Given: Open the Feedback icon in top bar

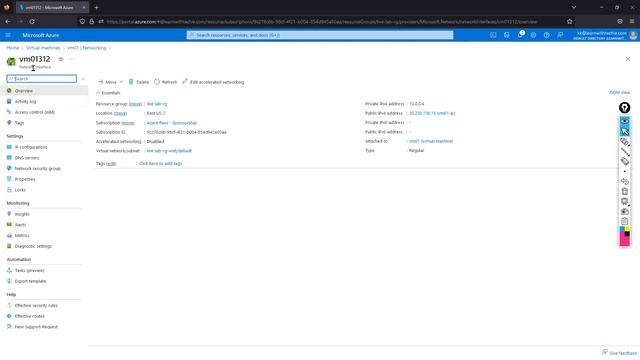Looking at the screenshot, I should tap(560, 35).
